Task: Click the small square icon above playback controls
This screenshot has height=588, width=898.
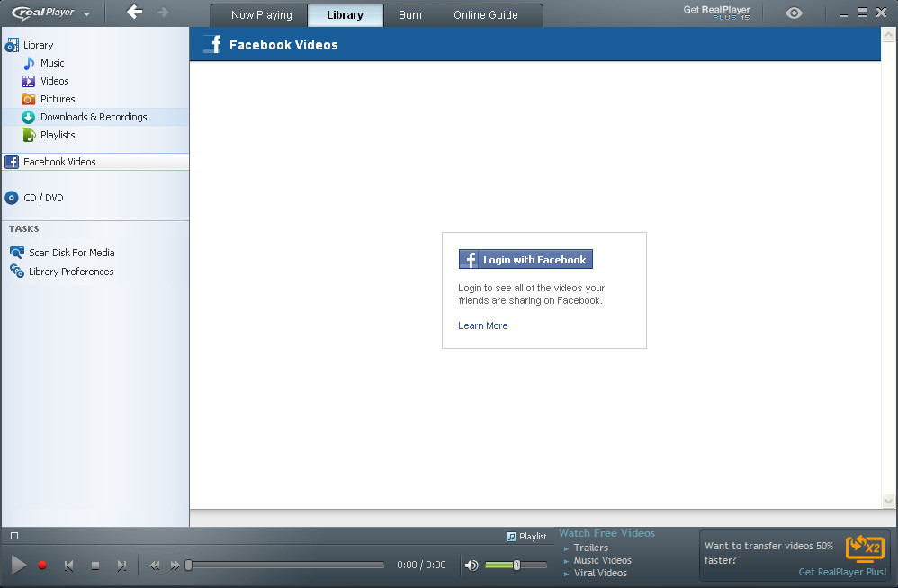Action: pos(14,536)
